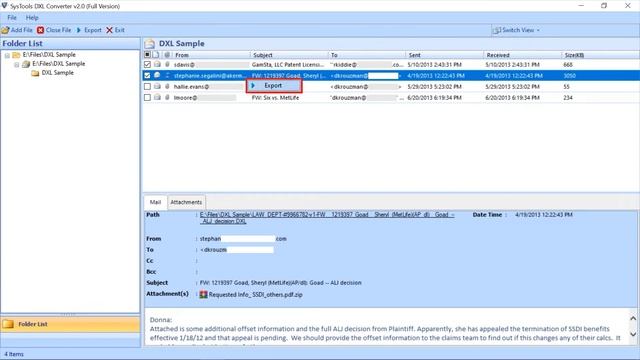Screen dimensions: 640x360
Task: Click the zip attachment file icon
Action: click(x=203, y=294)
